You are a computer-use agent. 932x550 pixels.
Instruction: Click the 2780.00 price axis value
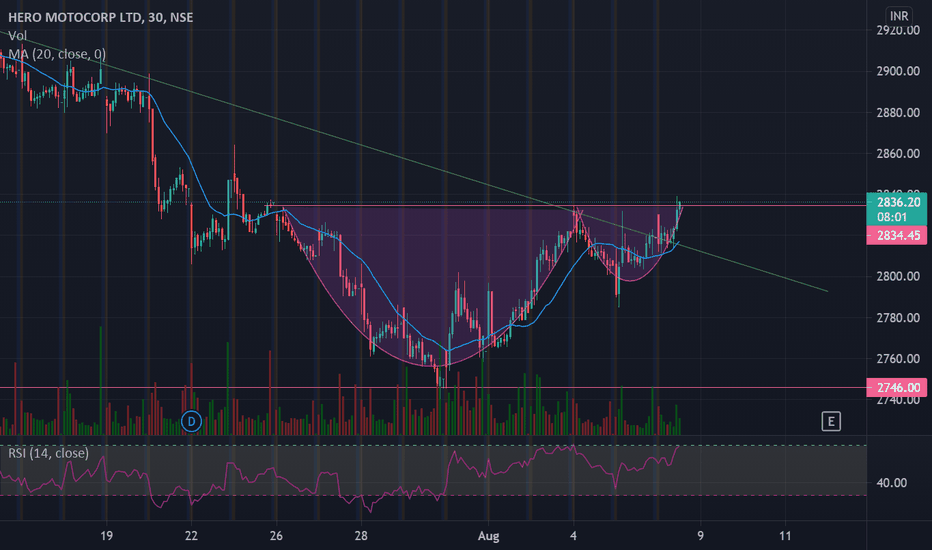(x=898, y=318)
